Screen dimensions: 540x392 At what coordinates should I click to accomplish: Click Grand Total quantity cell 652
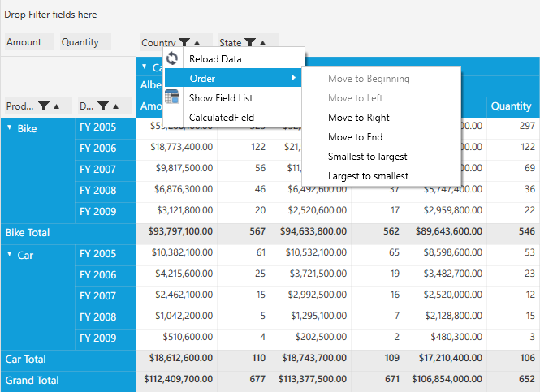pyautogui.click(x=513, y=380)
